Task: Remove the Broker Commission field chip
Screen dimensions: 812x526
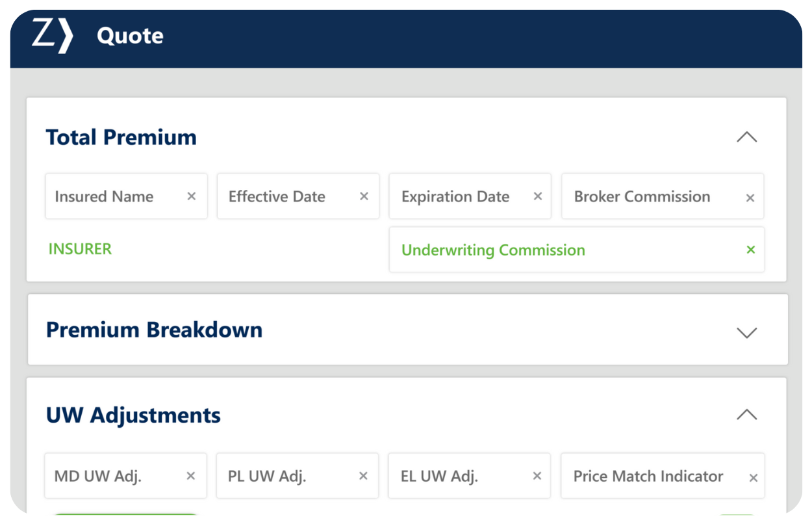Action: pos(750,198)
